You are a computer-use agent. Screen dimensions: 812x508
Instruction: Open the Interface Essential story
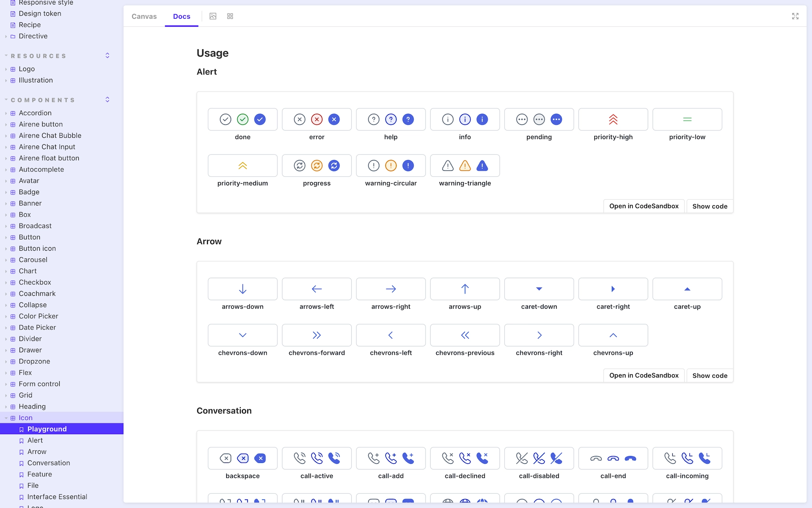click(x=57, y=497)
